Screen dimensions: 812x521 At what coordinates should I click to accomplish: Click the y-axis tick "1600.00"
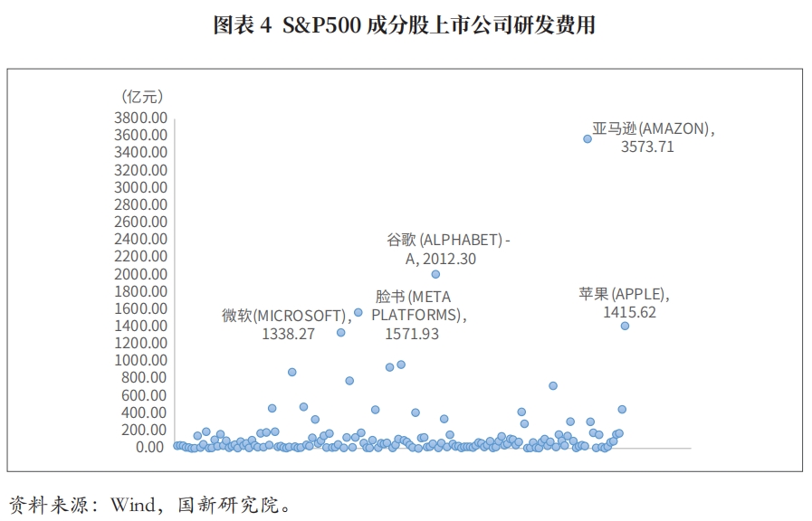141,308
